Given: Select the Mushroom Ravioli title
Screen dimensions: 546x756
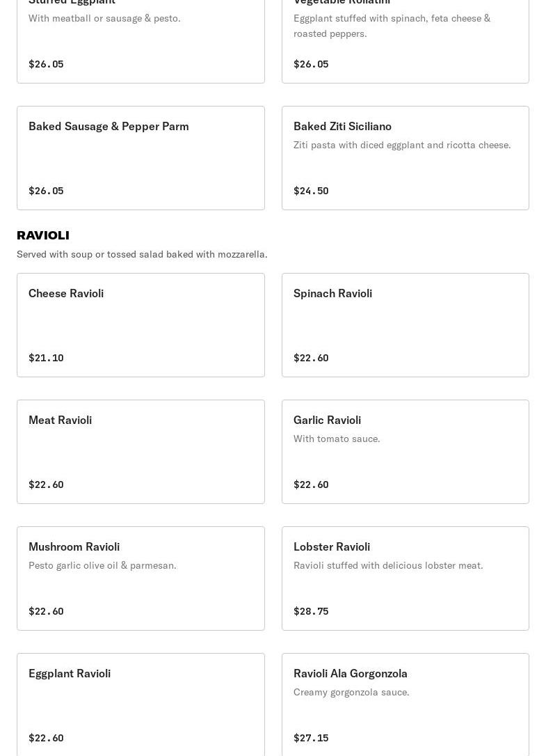Looking at the screenshot, I should tap(74, 546).
